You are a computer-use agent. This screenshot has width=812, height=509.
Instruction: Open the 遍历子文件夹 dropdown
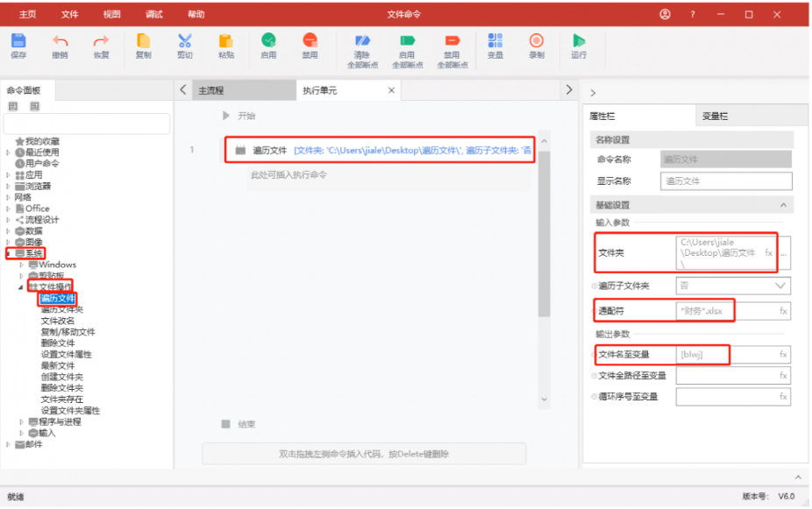(780, 286)
